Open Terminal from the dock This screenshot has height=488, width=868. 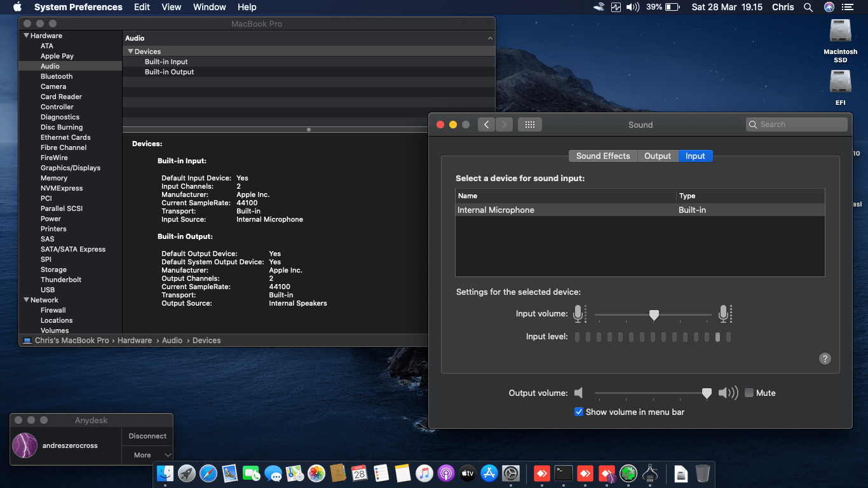coord(563,473)
